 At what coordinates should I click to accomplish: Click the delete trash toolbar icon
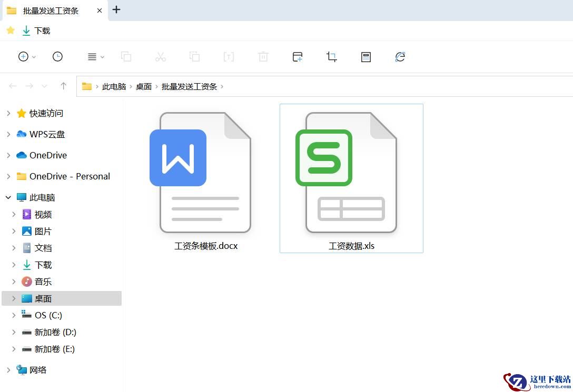coord(263,57)
